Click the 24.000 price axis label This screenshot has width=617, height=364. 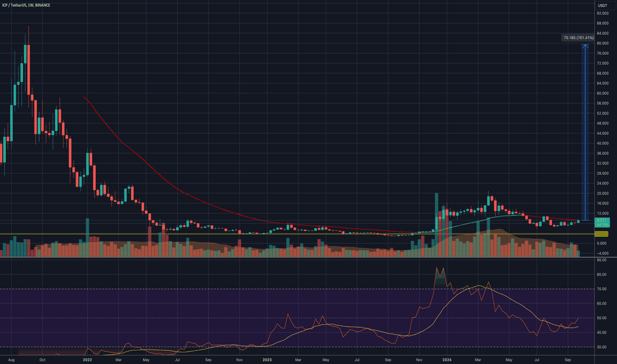click(602, 183)
